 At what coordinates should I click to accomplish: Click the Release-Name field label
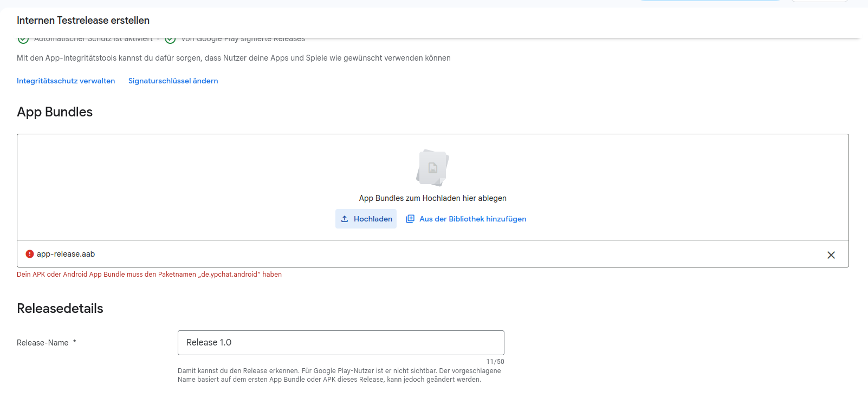[x=43, y=343]
